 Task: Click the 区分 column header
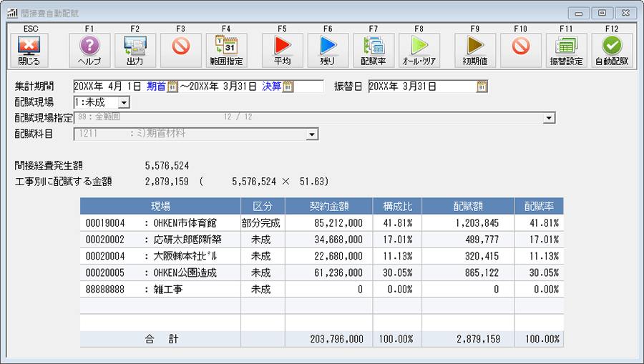pos(263,206)
